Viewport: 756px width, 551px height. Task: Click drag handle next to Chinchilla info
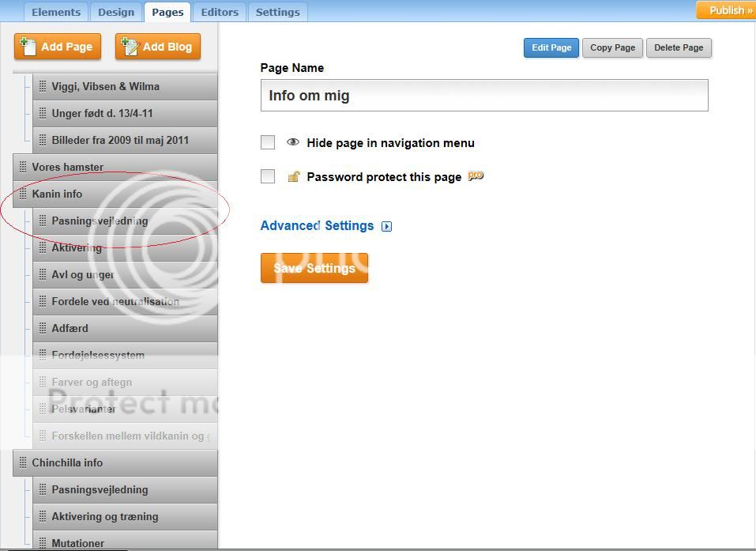coord(23,463)
